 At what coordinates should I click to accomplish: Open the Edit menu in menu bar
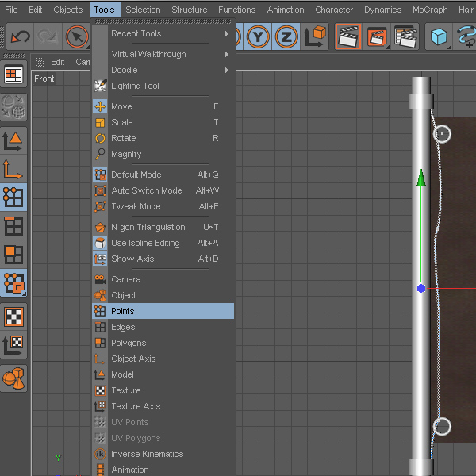(x=35, y=10)
